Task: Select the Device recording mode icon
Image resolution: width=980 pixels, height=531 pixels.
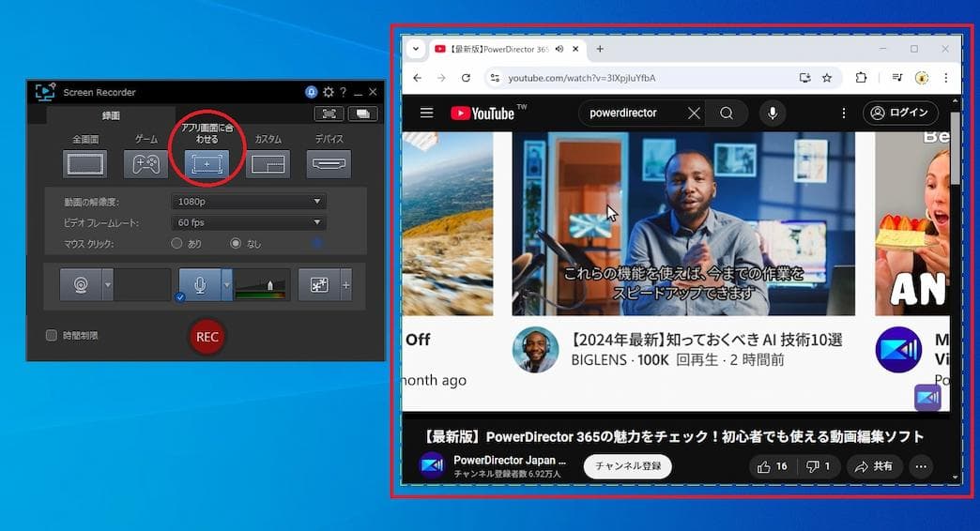Action: pyautogui.click(x=329, y=164)
